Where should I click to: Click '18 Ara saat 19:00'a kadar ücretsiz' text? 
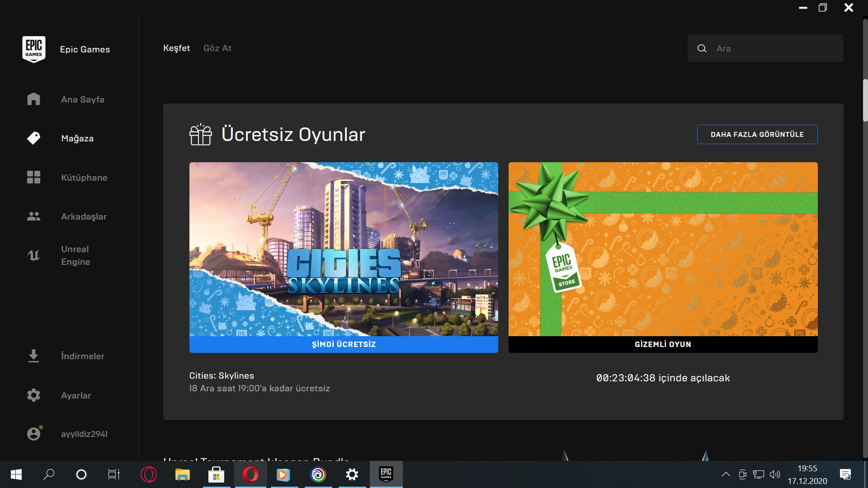259,388
